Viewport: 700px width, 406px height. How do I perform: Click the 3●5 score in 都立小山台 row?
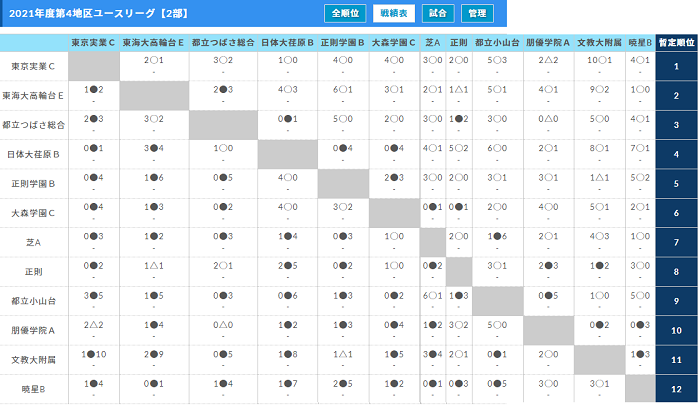tap(93, 296)
